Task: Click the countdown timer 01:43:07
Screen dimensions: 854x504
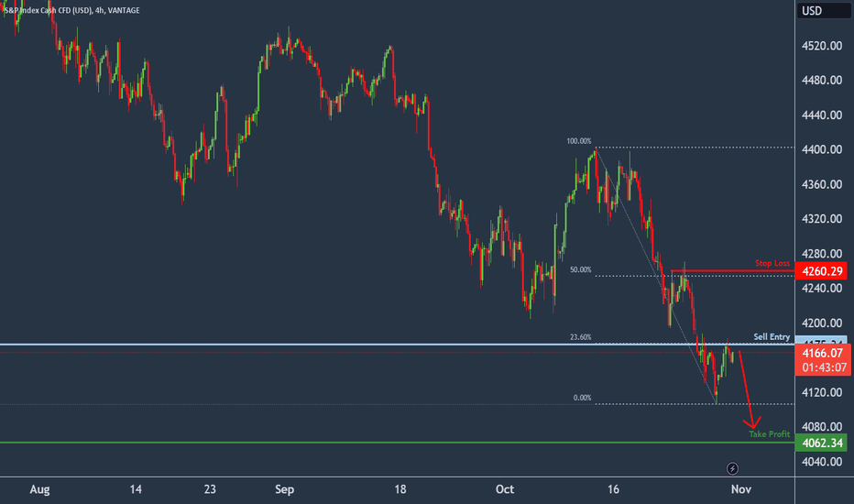Action: [x=824, y=367]
